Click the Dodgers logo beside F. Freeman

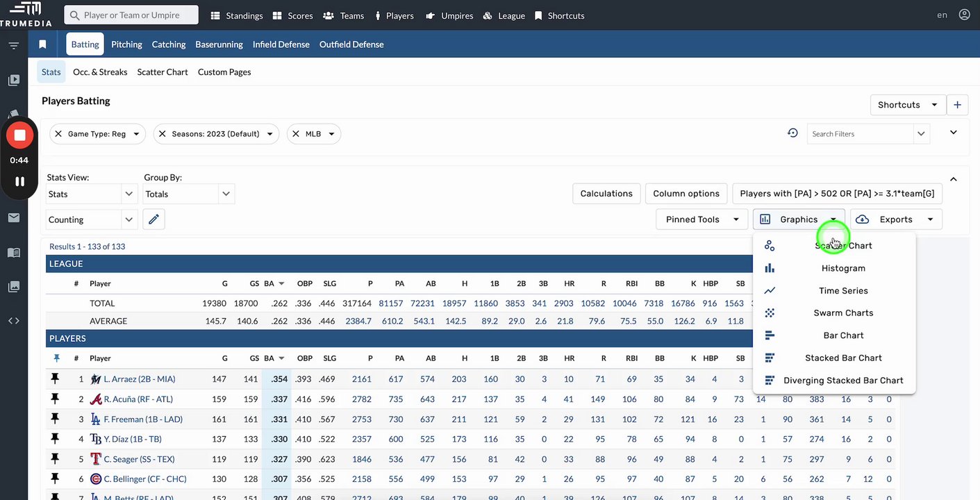[x=96, y=419]
